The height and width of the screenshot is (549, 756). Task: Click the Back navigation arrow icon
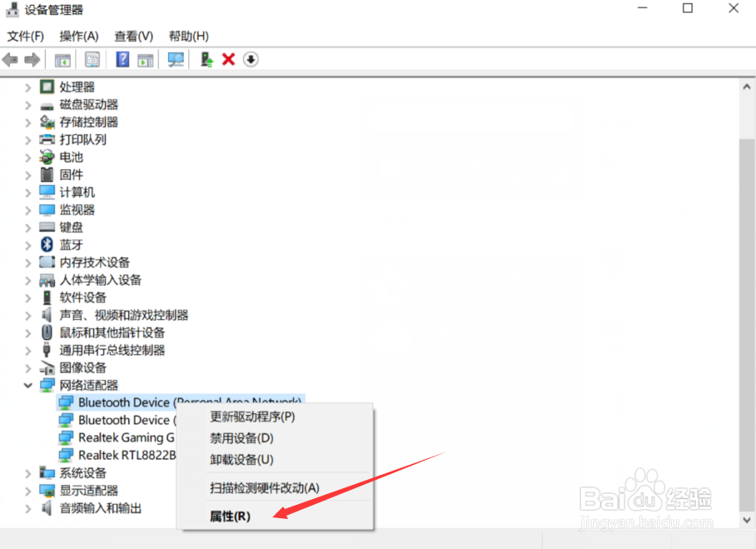tap(10, 59)
